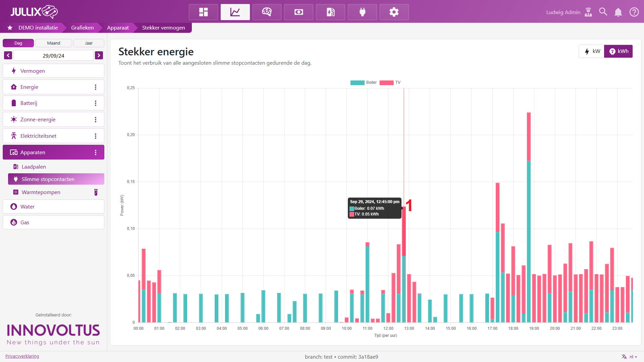Select Warmtepompen in sidebar
This screenshot has width=644, height=362.
pyautogui.click(x=41, y=192)
